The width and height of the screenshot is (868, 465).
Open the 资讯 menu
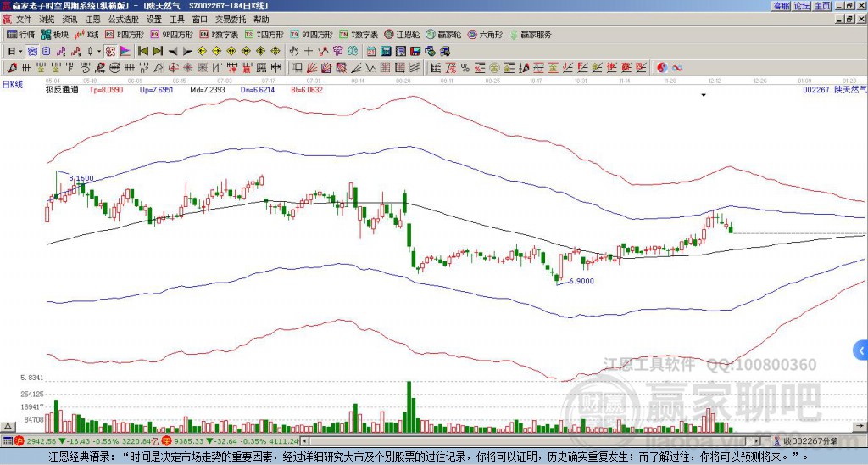coord(70,20)
